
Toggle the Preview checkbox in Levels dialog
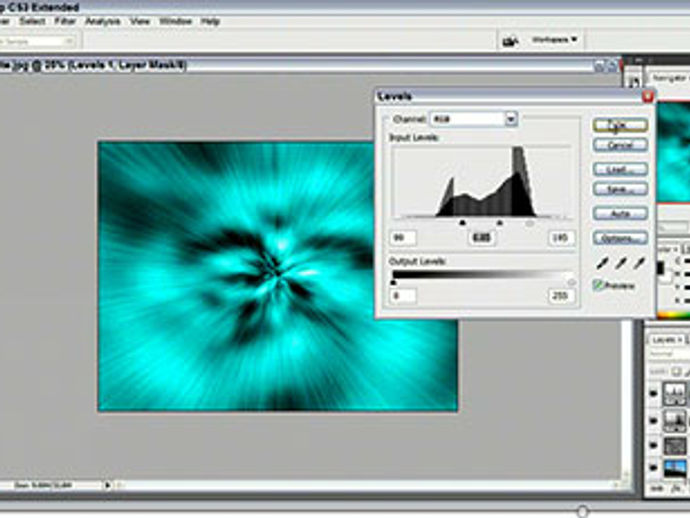598,286
